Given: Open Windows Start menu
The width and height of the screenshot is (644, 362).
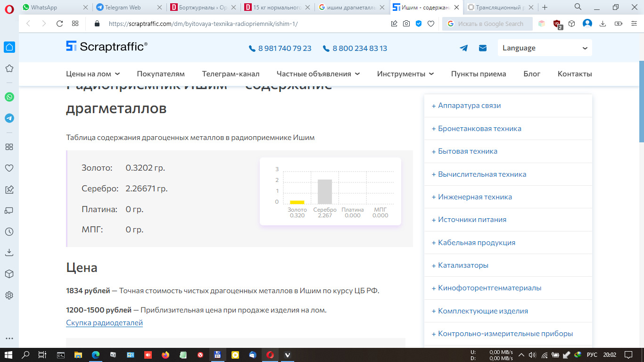Looking at the screenshot, I should [x=9, y=355].
